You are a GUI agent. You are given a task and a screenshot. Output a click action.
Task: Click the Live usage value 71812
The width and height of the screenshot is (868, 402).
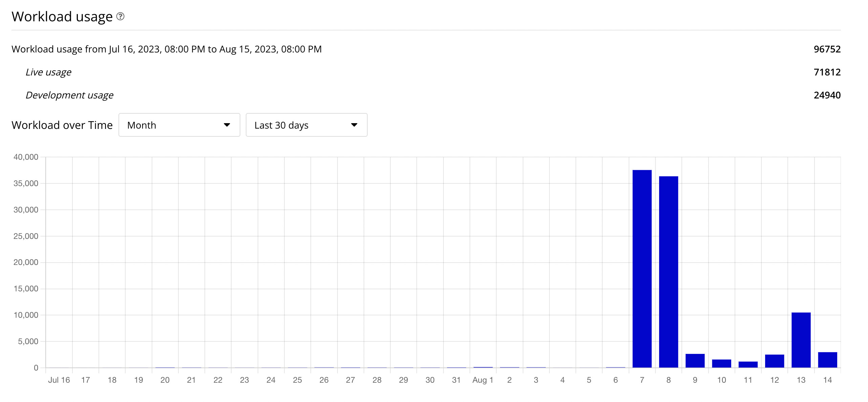(x=827, y=72)
